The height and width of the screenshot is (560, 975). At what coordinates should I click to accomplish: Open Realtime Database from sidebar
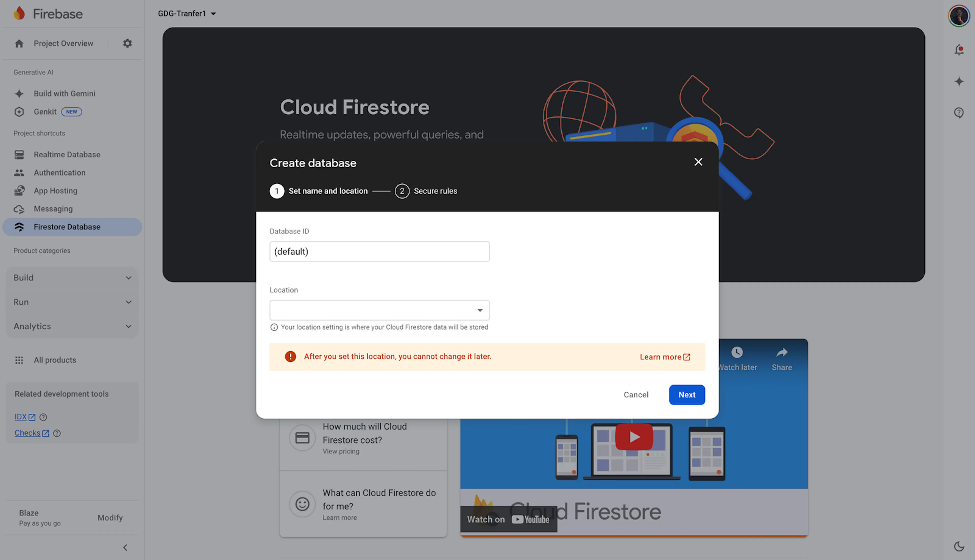coord(67,155)
